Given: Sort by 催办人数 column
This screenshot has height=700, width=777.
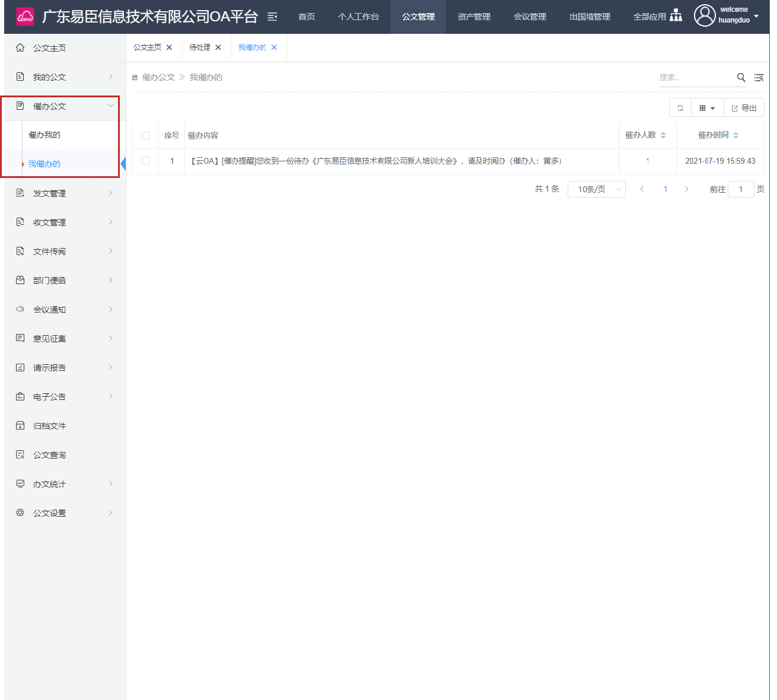Looking at the screenshot, I should (663, 135).
